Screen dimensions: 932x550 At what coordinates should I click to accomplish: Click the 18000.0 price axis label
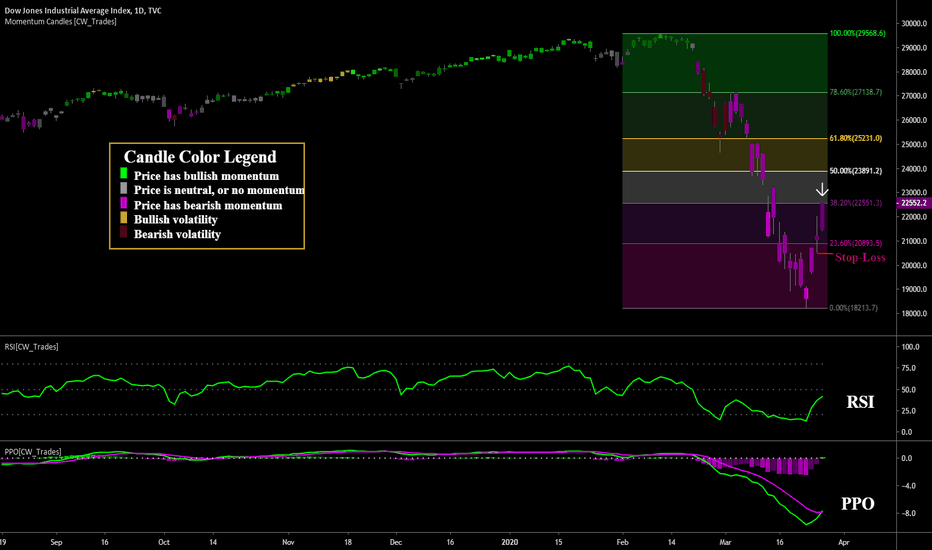pos(914,314)
